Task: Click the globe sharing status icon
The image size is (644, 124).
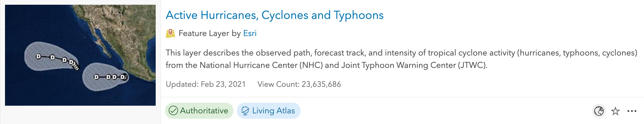Action: (x=599, y=111)
